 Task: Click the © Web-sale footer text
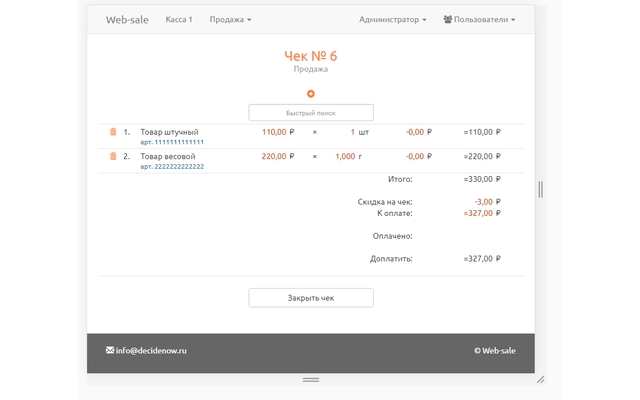click(x=495, y=351)
